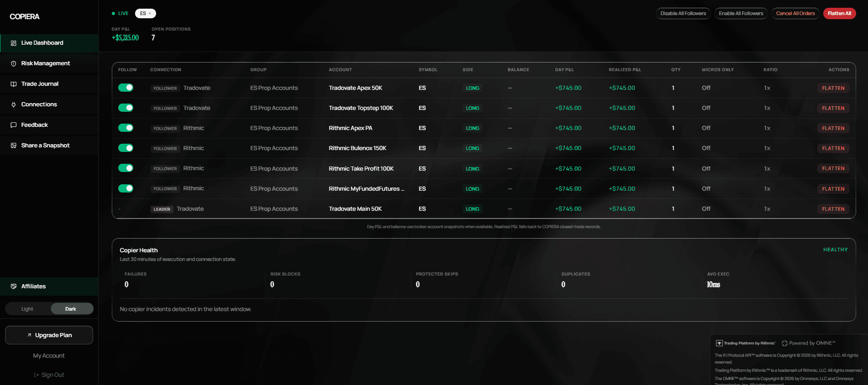Flatten Rithmic Apex PA position
This screenshot has width=868, height=385.
click(833, 128)
